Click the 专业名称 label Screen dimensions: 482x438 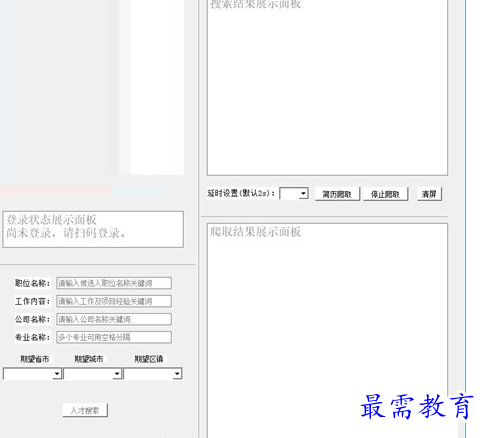(x=32, y=337)
